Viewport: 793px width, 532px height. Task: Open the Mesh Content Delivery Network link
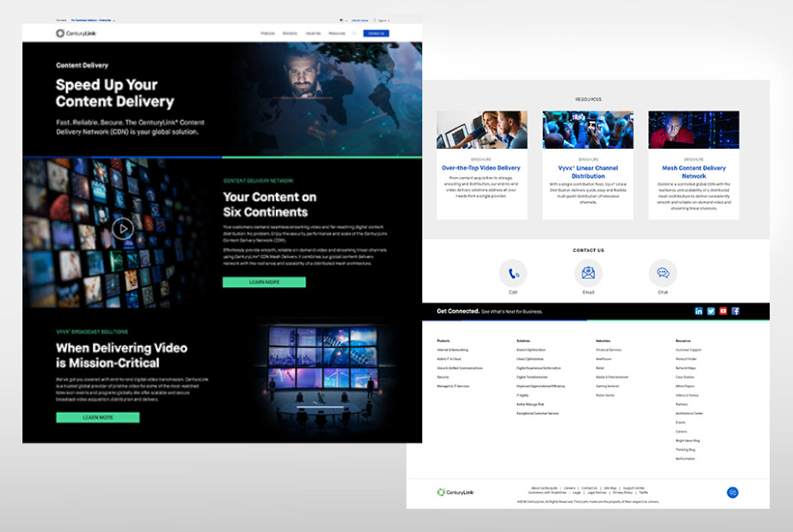click(x=694, y=172)
